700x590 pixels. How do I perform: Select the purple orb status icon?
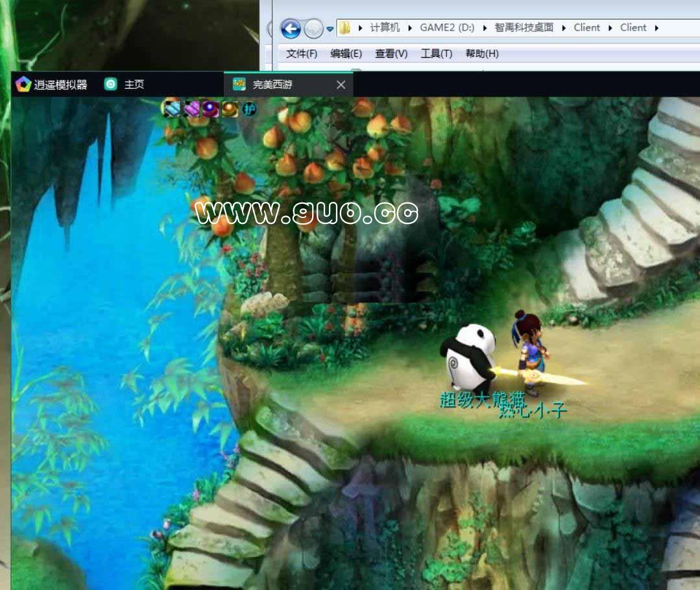(210, 108)
